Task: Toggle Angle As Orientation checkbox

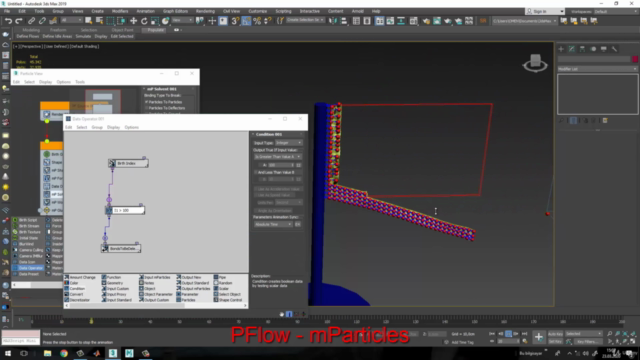Action: pos(256,211)
